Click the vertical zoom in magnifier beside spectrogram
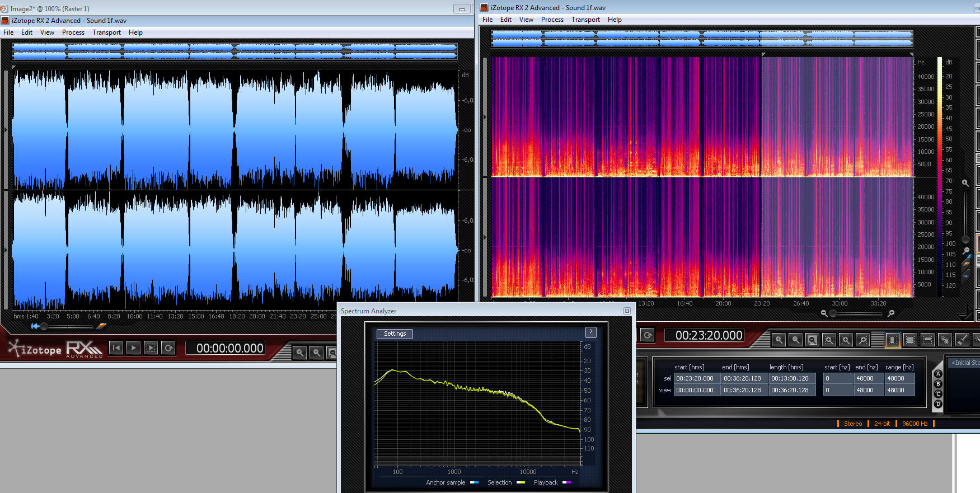The width and height of the screenshot is (980, 493). click(965, 183)
